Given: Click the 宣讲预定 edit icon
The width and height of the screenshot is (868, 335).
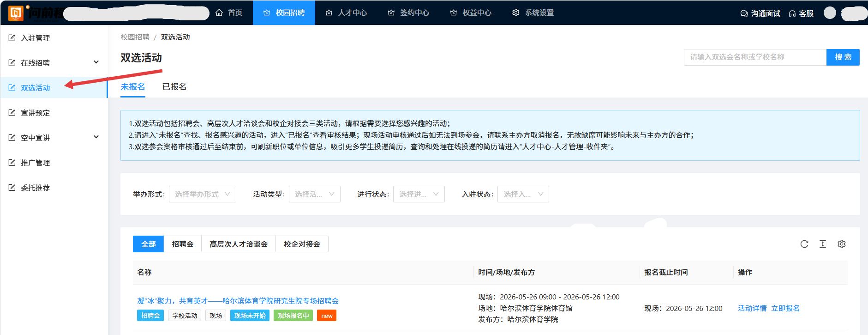Looking at the screenshot, I should (x=12, y=113).
